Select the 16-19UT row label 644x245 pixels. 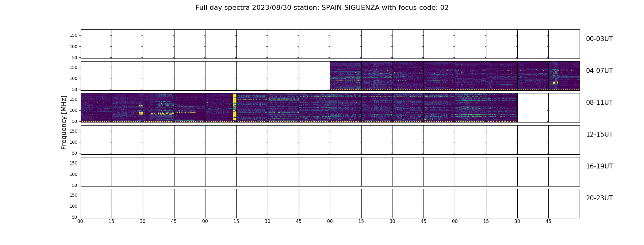(599, 166)
